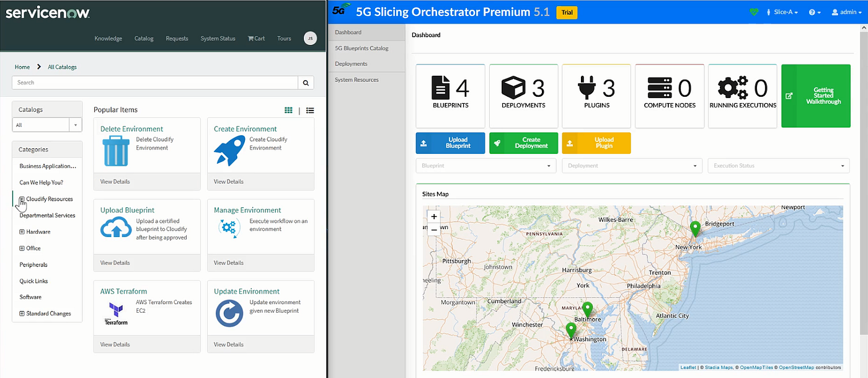Check the green system health heart icon
Screen dimensions: 868x378
pos(754,12)
